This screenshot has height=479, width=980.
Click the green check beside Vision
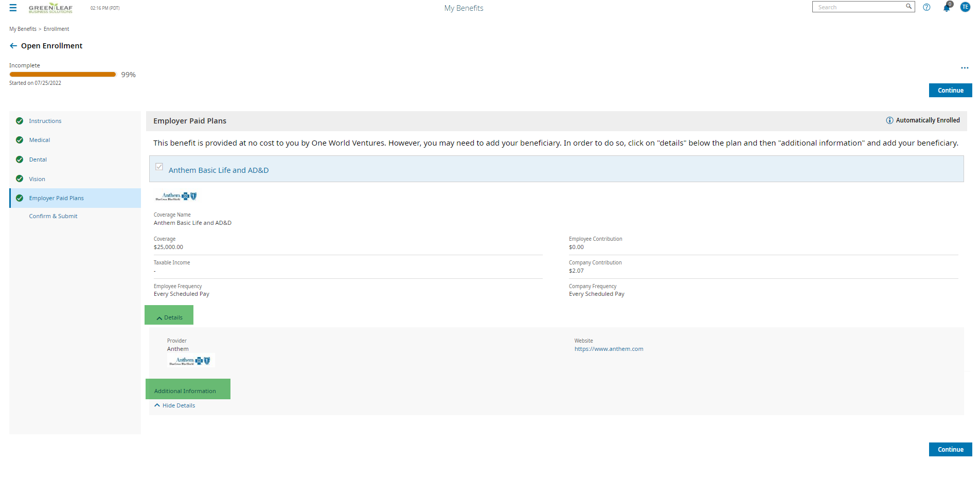pos(20,179)
